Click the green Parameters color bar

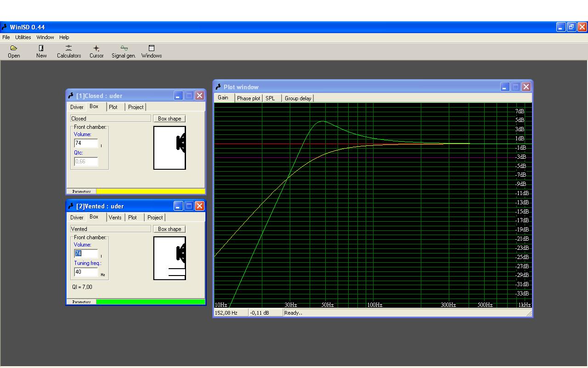click(150, 302)
